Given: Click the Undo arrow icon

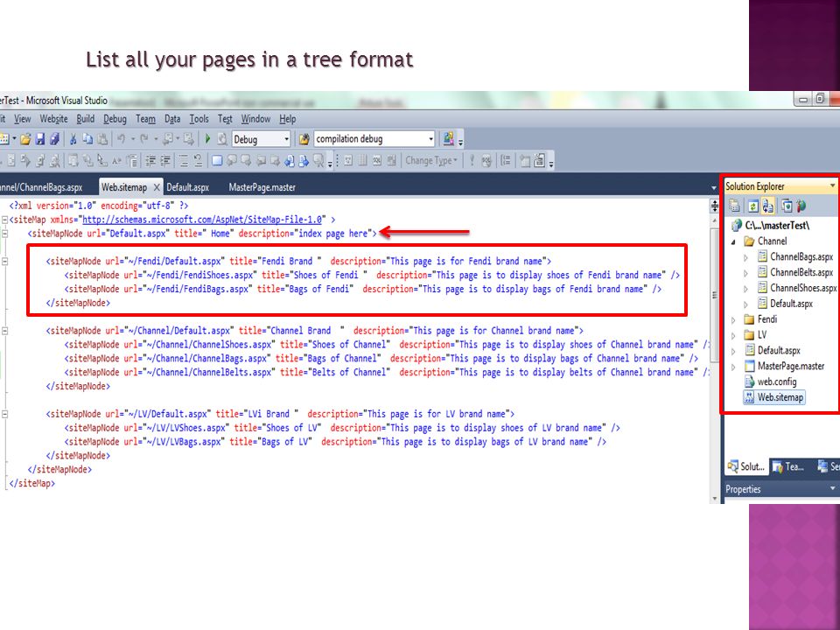Looking at the screenshot, I should pyautogui.click(x=121, y=139).
